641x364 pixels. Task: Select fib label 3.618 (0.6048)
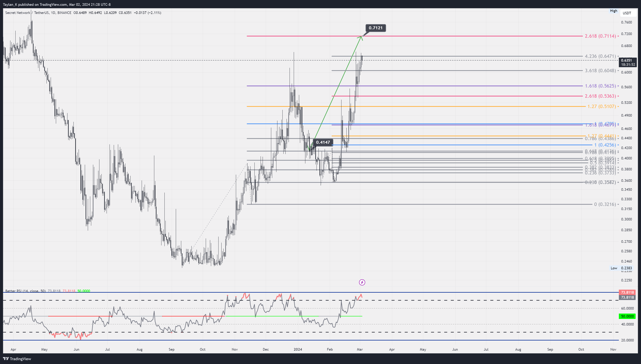(x=600, y=71)
